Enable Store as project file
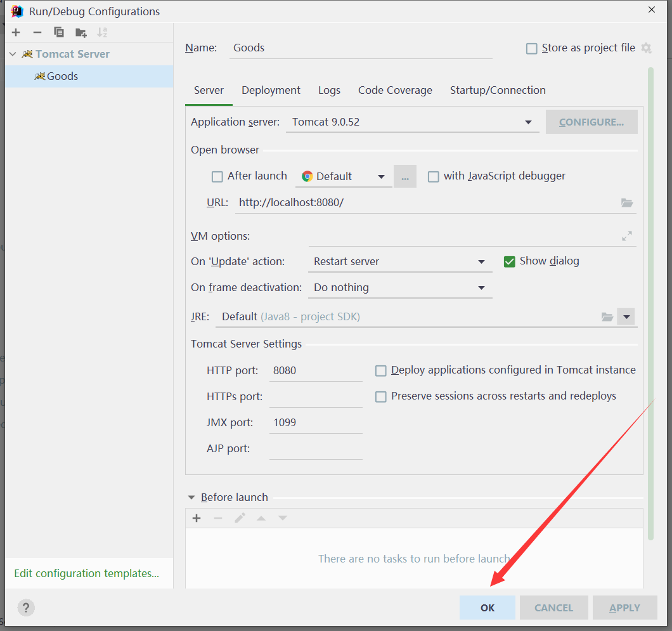The height and width of the screenshot is (631, 672). tap(531, 48)
